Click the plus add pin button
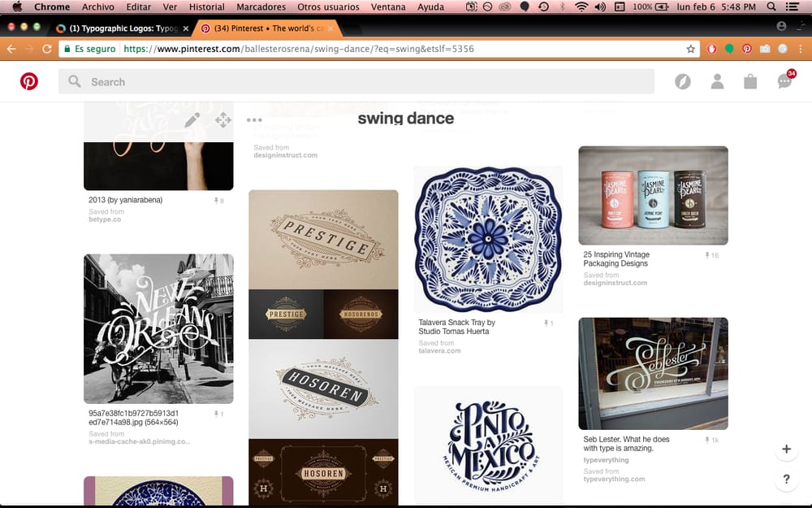Screen dimensions: 812x508 coord(786,449)
